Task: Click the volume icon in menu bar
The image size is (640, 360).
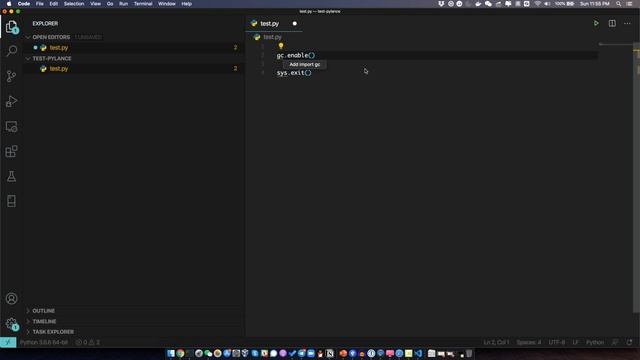Action: point(547,4)
